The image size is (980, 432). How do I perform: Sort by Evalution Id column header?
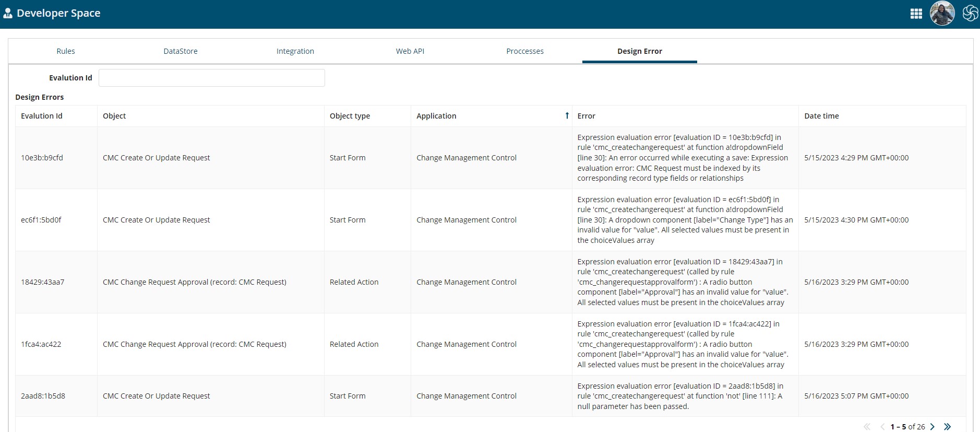pos(42,116)
